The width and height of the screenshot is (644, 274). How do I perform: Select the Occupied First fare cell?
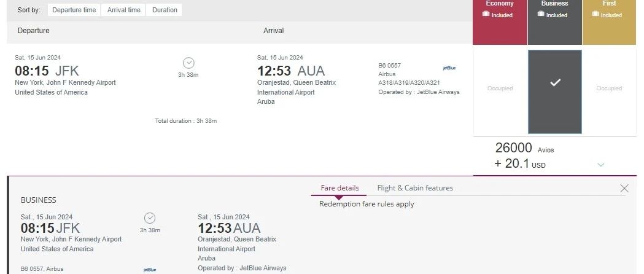(x=609, y=88)
